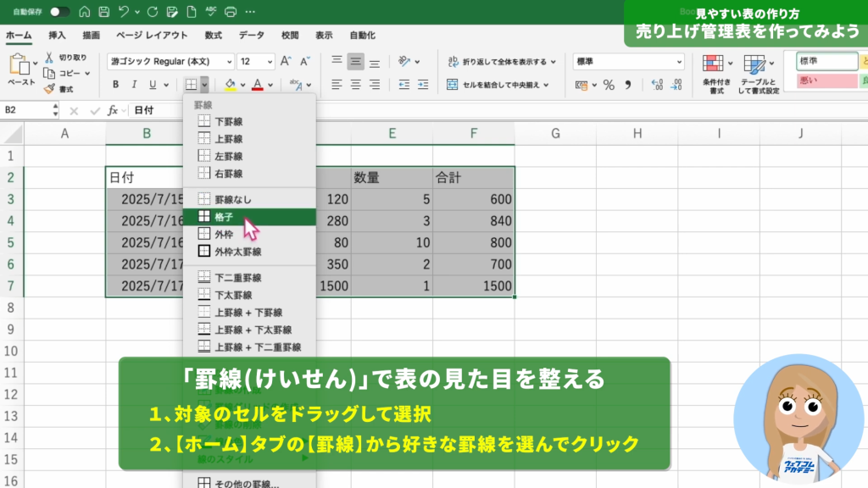
Task: Toggle Bold formatting button
Action: coord(115,85)
